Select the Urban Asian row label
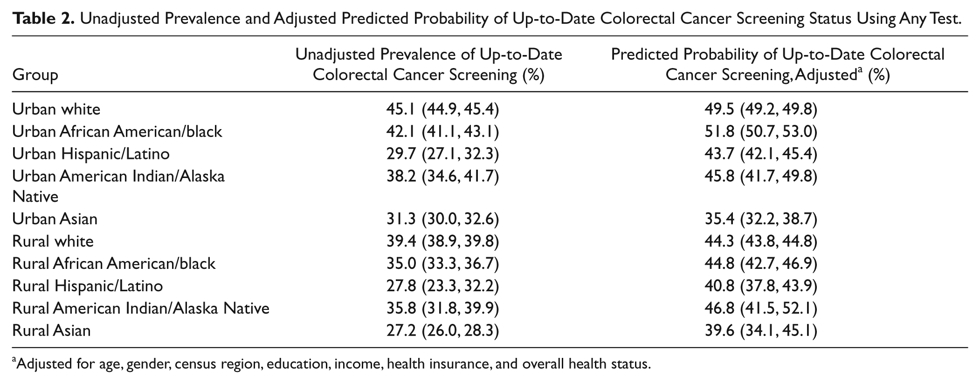This screenshot has width=980, height=384. pos(55,219)
